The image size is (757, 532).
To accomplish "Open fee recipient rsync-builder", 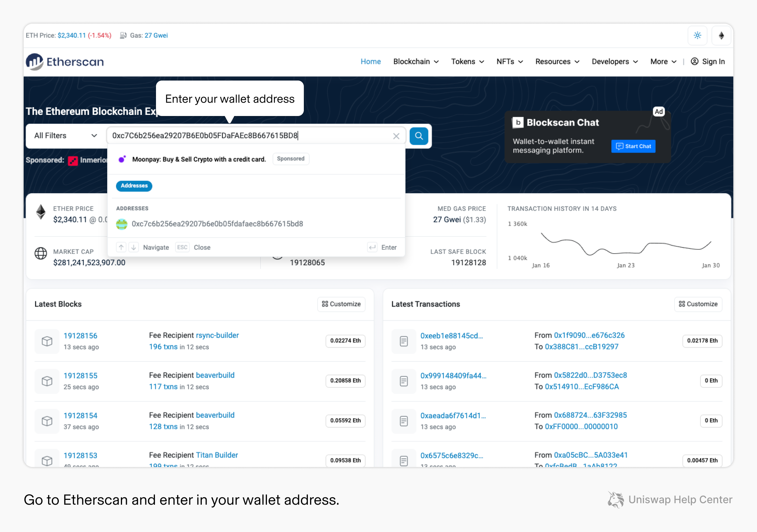I will coord(217,335).
